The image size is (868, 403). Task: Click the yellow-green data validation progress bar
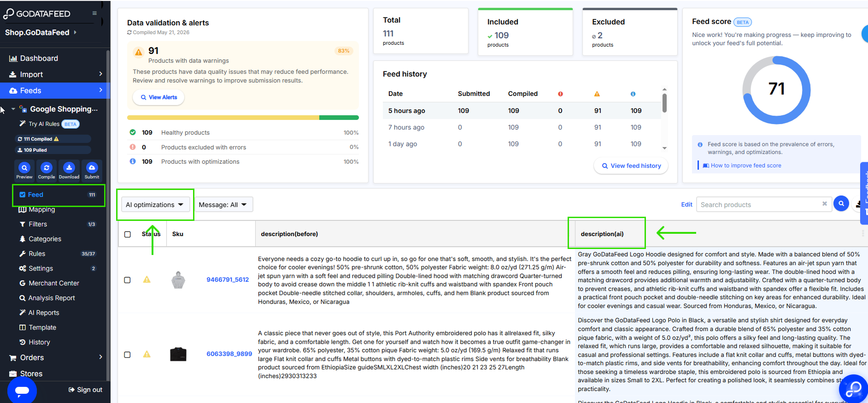click(243, 118)
